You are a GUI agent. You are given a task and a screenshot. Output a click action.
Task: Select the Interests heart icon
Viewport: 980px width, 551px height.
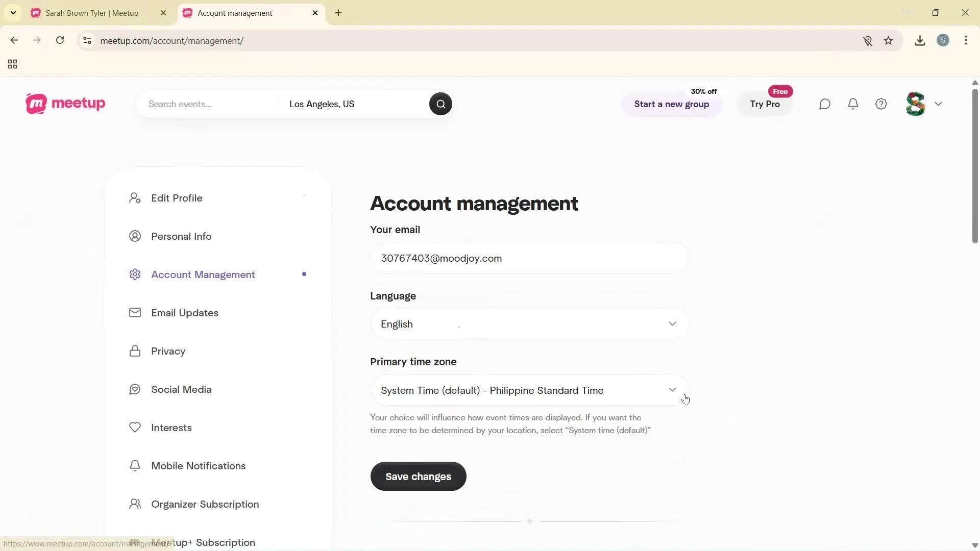[134, 427]
